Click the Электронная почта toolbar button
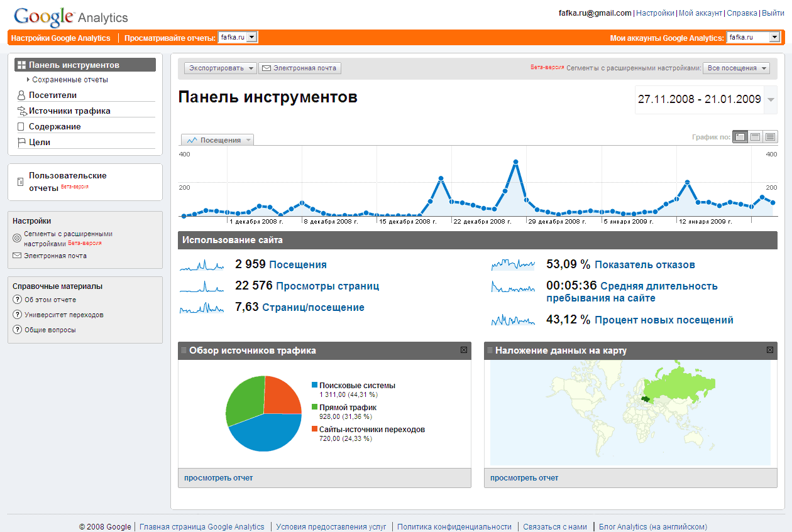The image size is (792, 532). (300, 68)
